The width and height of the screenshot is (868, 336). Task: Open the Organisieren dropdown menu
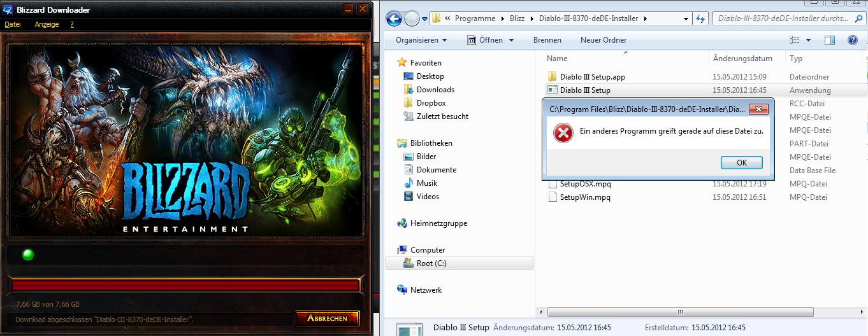[421, 40]
